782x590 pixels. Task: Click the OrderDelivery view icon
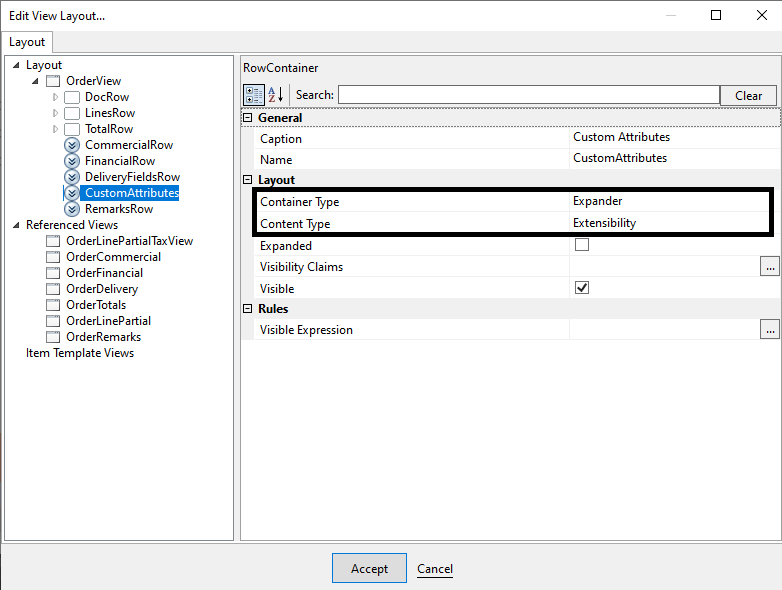(53, 289)
